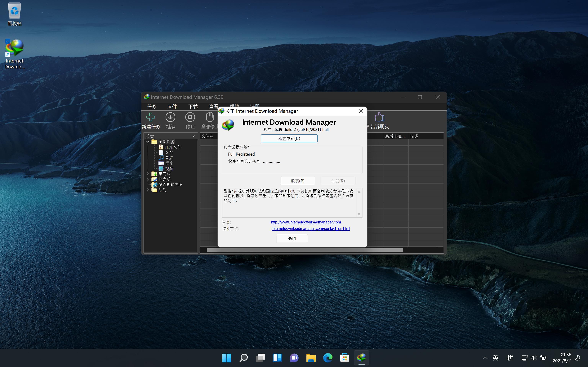This screenshot has width=588, height=367.
Task: Select the Video category in tree
Action: click(x=169, y=168)
